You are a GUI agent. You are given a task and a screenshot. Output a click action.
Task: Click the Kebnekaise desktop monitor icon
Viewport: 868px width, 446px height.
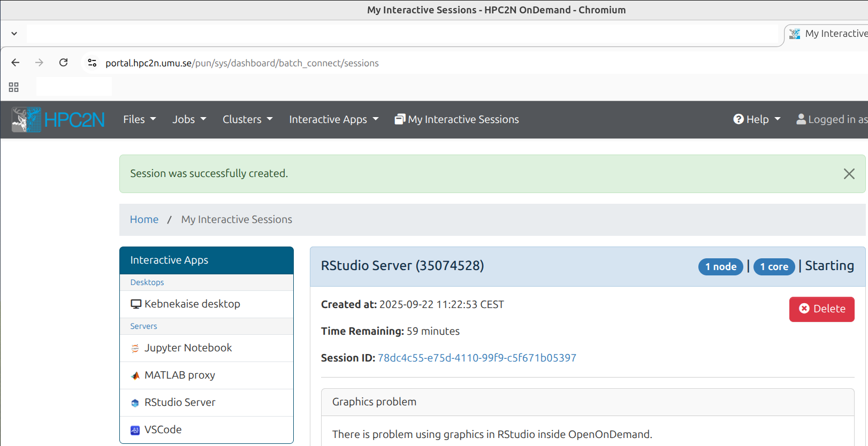136,304
